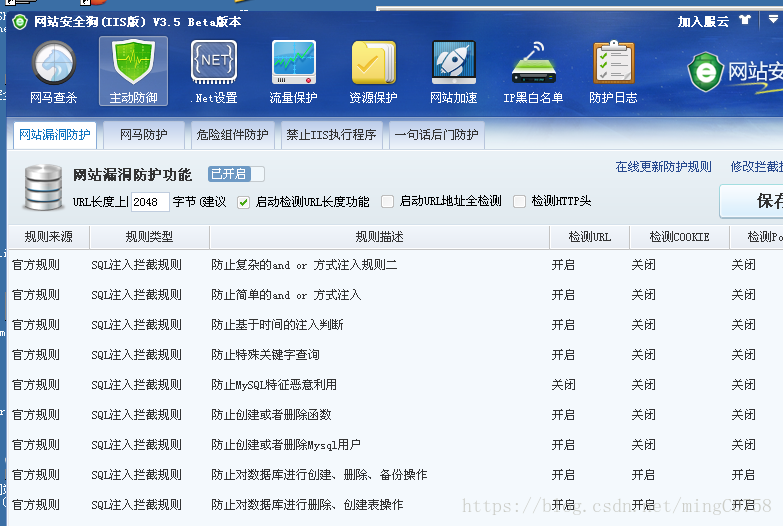This screenshot has width=783, height=526.
Task: Click 检测COOKIE 关闭 for 基于时间的注入判断 rule
Action: (x=643, y=325)
